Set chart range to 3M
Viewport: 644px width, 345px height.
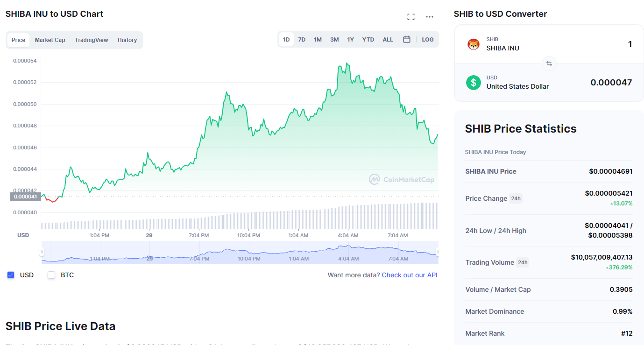click(x=334, y=40)
